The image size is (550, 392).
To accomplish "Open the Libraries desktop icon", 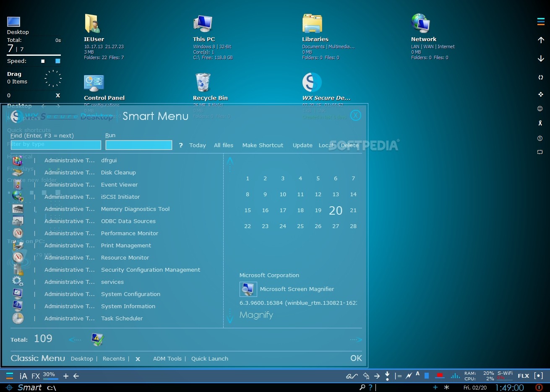I will tap(312, 24).
